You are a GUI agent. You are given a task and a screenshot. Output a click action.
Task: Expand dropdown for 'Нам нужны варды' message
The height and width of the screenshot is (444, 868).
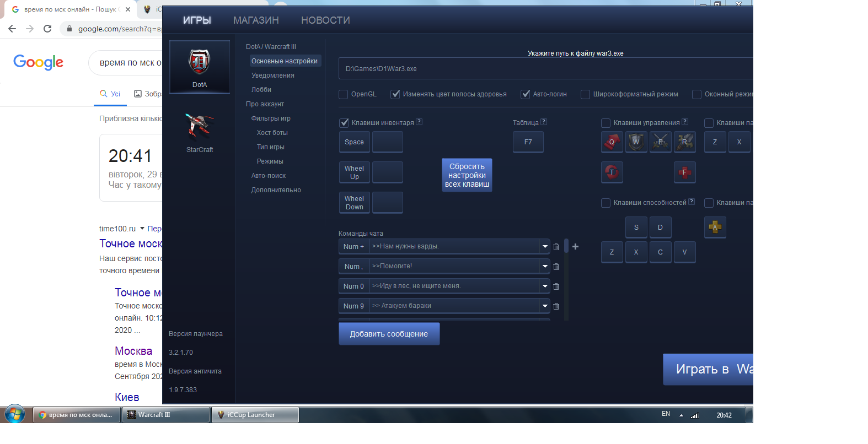pyautogui.click(x=545, y=247)
